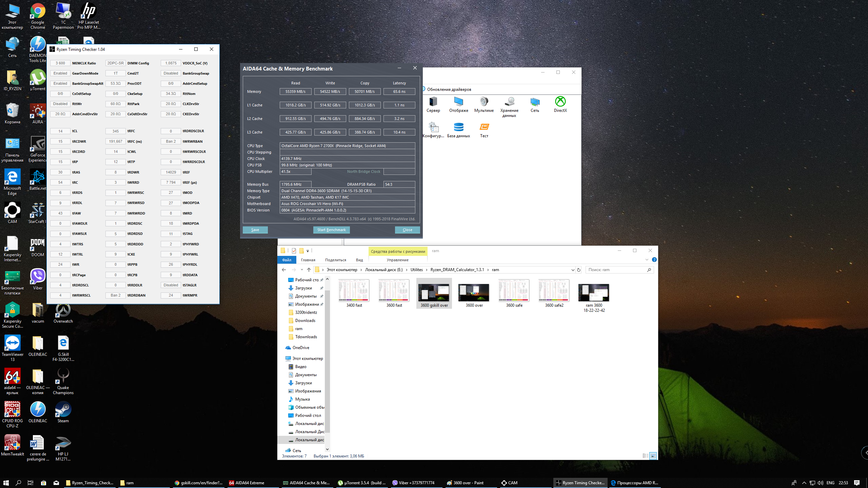Switch Explorer to details list view
Viewport: 868px width, 488px height.
[x=645, y=456]
